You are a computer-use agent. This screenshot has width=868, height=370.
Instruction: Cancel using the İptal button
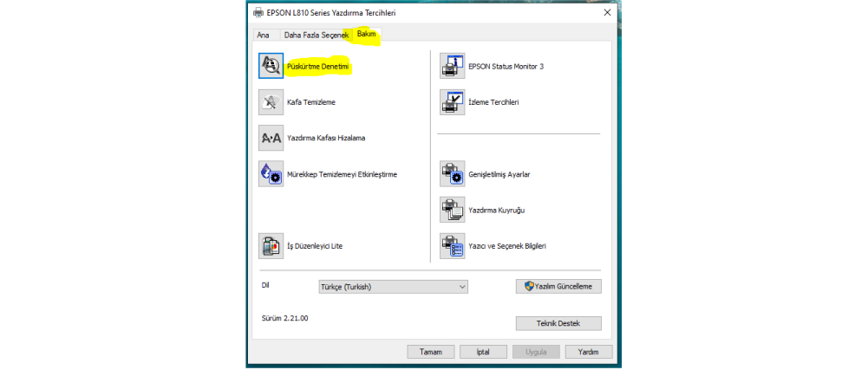[483, 352]
